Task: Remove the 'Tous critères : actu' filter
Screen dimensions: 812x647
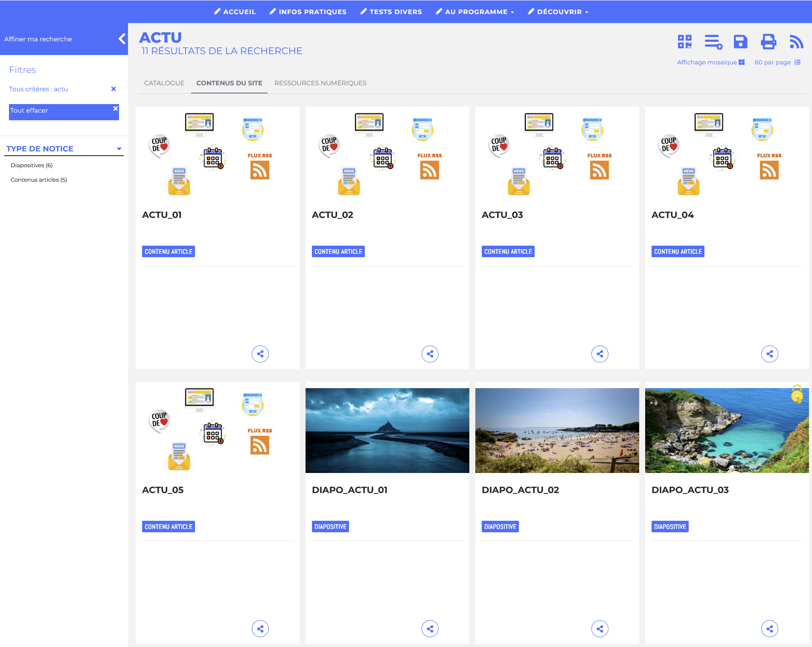Action: pos(114,89)
